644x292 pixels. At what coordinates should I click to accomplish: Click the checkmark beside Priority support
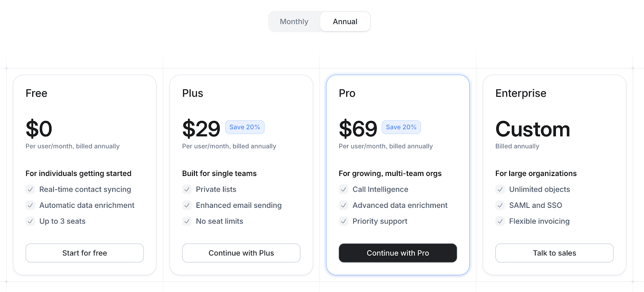[343, 221]
